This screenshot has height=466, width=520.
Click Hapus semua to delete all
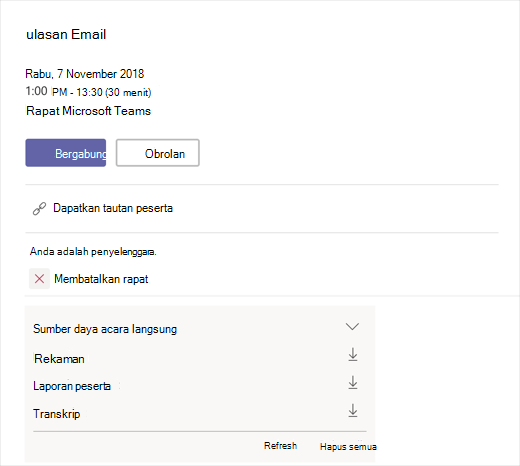click(348, 447)
